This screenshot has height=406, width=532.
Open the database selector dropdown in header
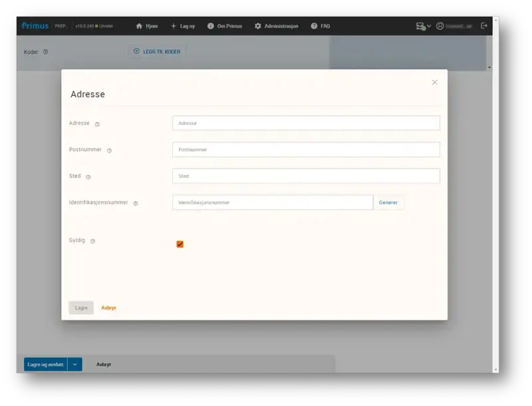424,26
